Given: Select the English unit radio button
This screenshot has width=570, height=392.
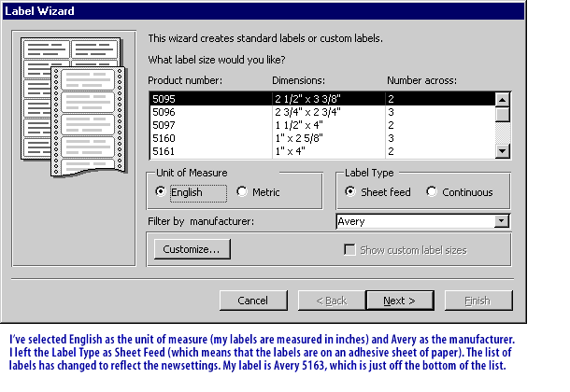Looking at the screenshot, I should click(161, 191).
